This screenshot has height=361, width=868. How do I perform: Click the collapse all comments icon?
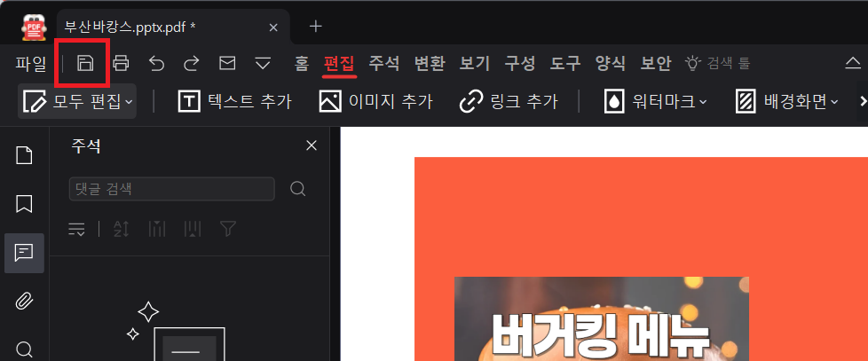click(192, 229)
